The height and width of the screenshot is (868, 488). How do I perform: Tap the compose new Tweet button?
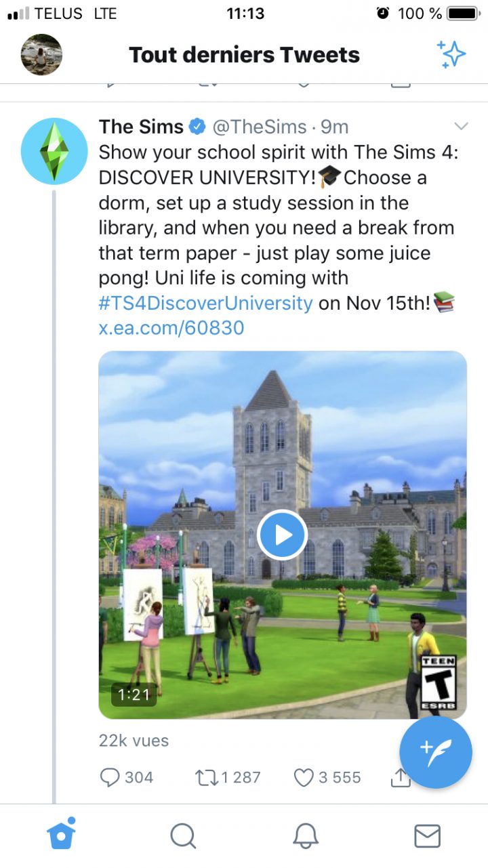click(436, 752)
